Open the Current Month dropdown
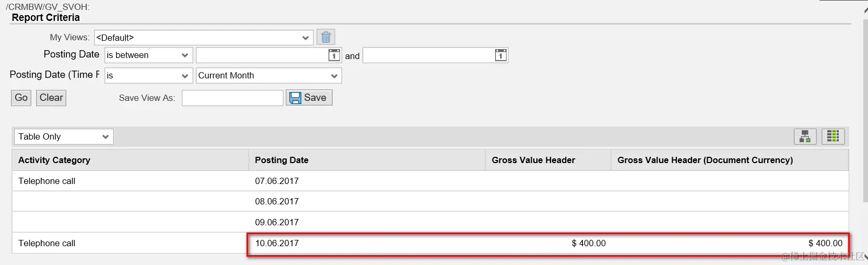The image size is (868, 265). [268, 75]
